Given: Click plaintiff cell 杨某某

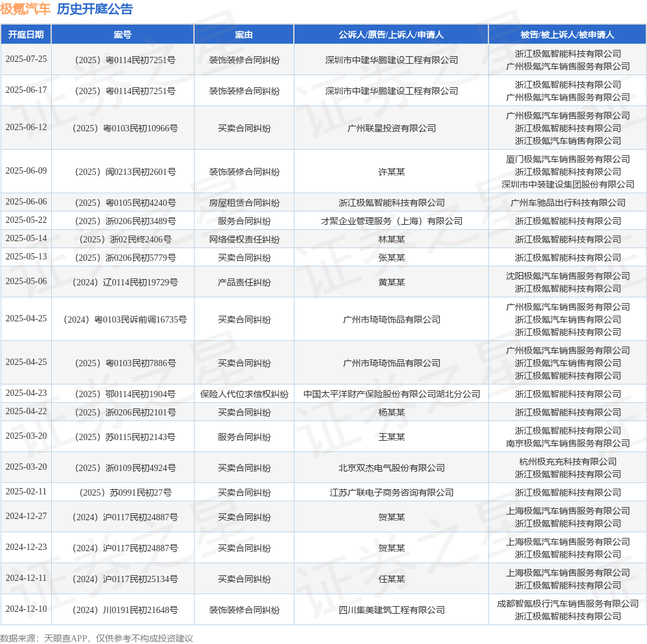Looking at the screenshot, I should click(392, 412).
